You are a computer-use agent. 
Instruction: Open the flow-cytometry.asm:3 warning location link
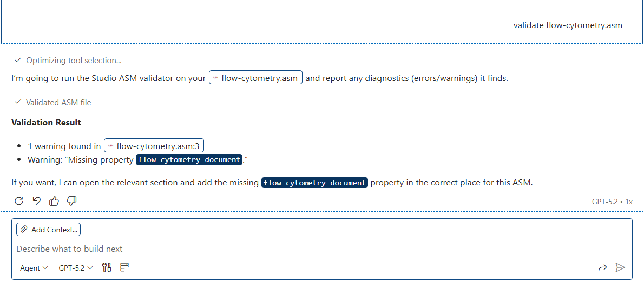point(154,146)
